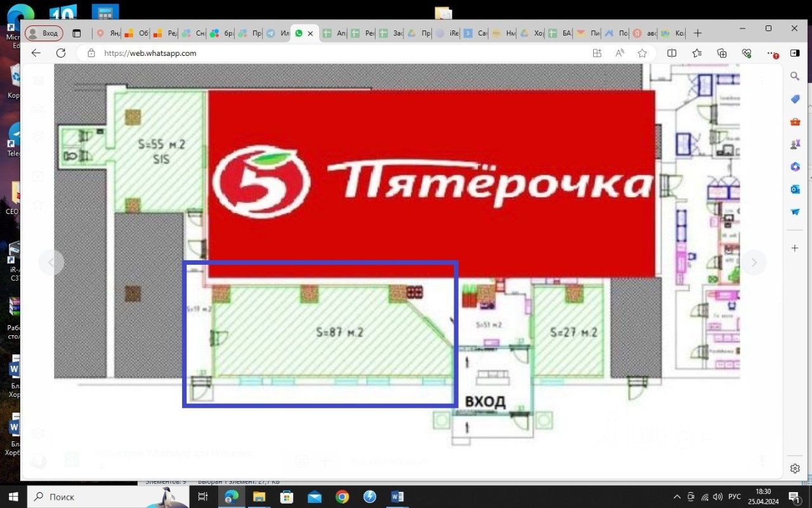Viewport: 812px width, 508px height.
Task: Open the volume control in the tray
Action: pos(718,497)
